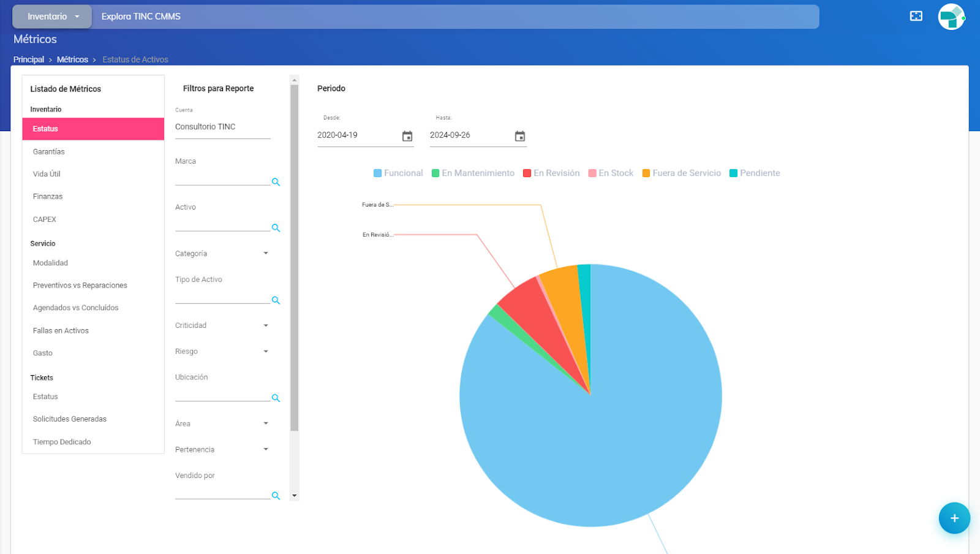Click the search icon in Activo field
The height and width of the screenshot is (554, 980).
pos(276,228)
